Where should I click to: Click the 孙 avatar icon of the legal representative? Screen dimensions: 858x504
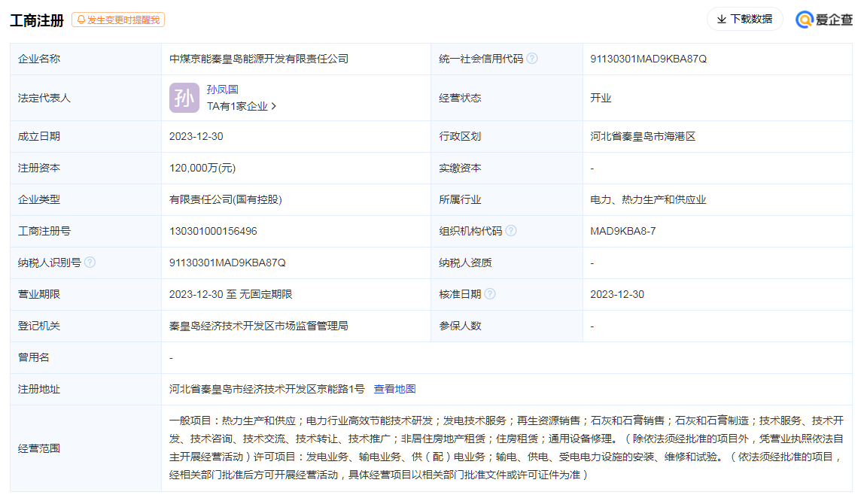(184, 98)
